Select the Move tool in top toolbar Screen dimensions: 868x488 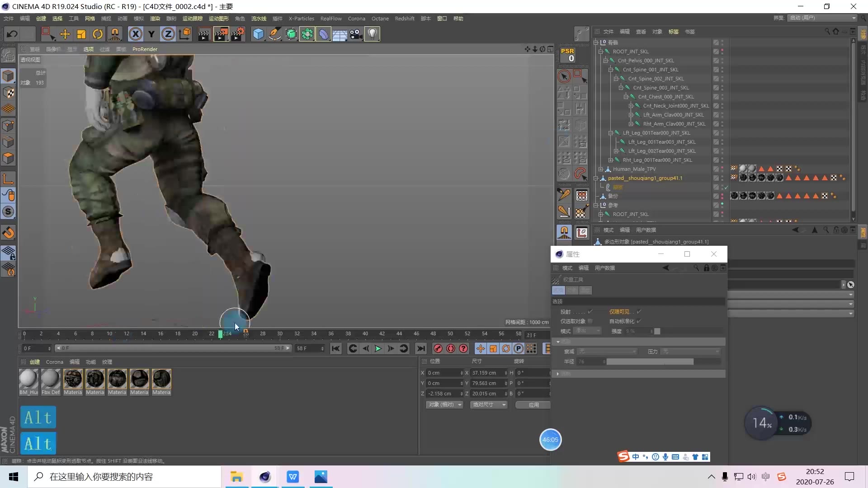pos(65,34)
